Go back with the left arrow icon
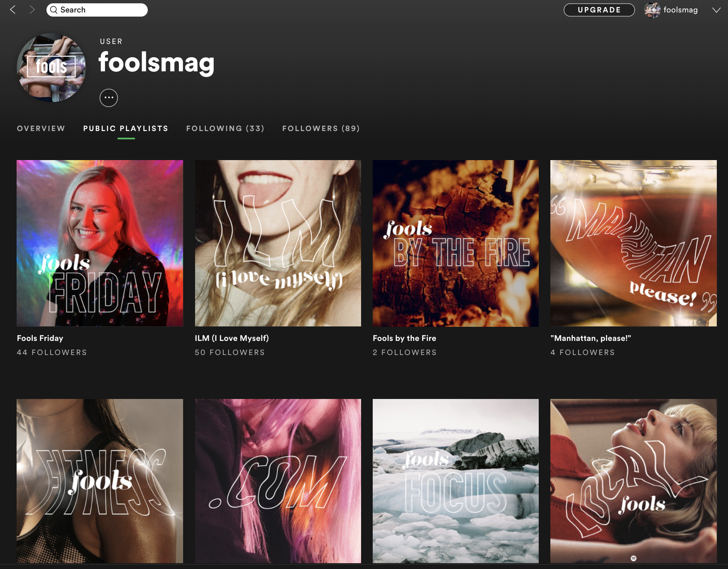Screen dimensions: 728x569 tap(13, 10)
